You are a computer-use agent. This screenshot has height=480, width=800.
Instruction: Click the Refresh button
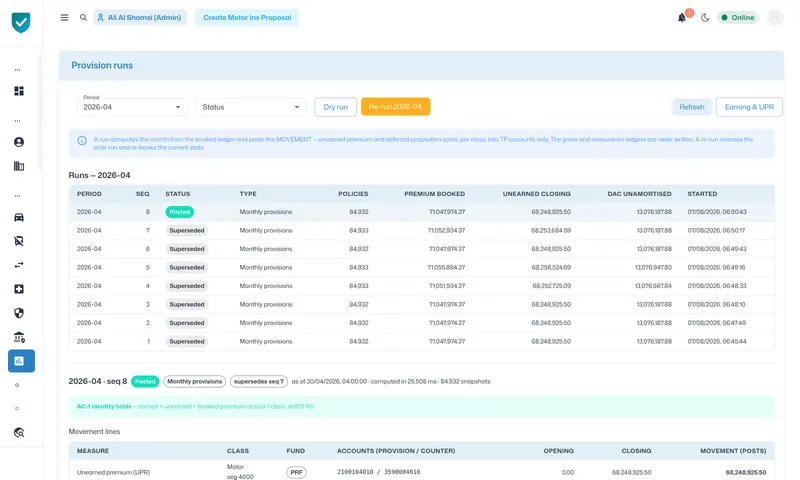pos(692,107)
